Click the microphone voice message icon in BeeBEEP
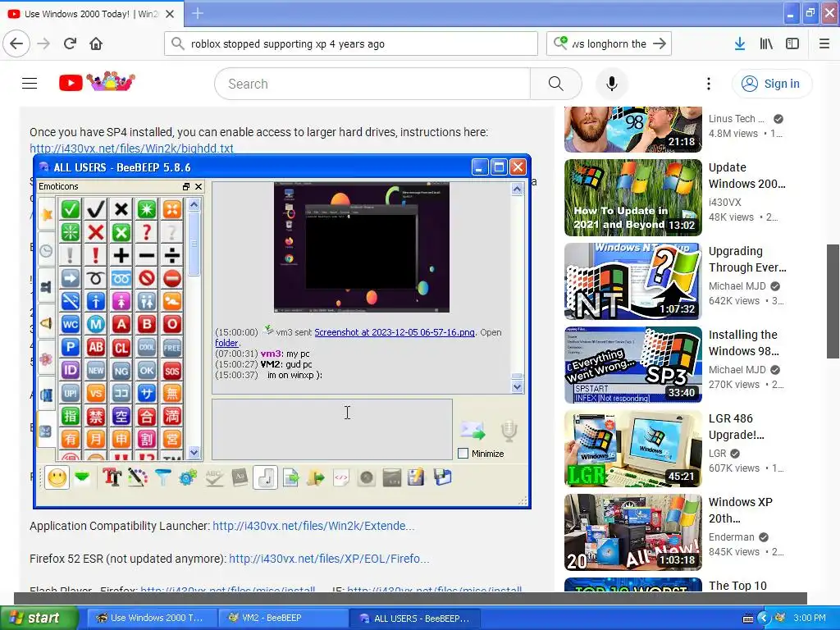 click(509, 431)
